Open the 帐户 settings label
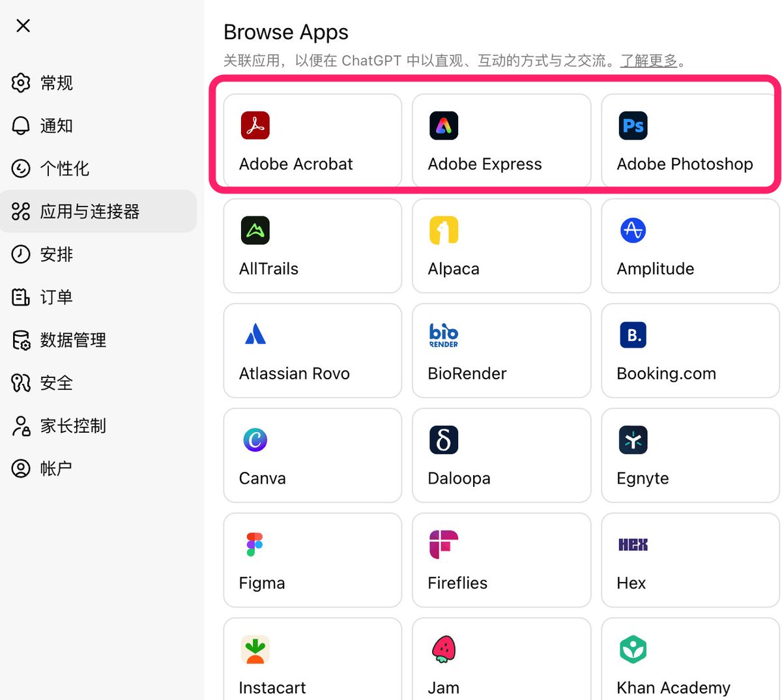The image size is (782, 700). pyautogui.click(x=57, y=469)
